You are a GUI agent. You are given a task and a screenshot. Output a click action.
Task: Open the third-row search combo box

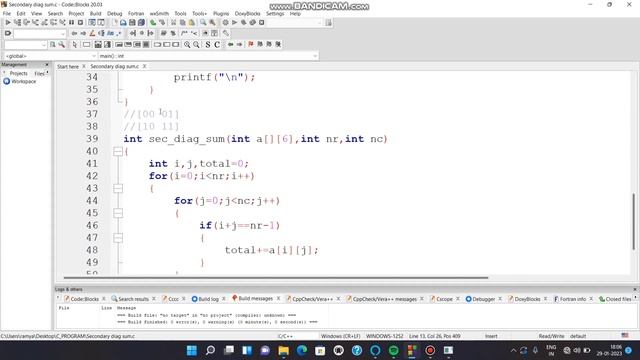(25, 44)
